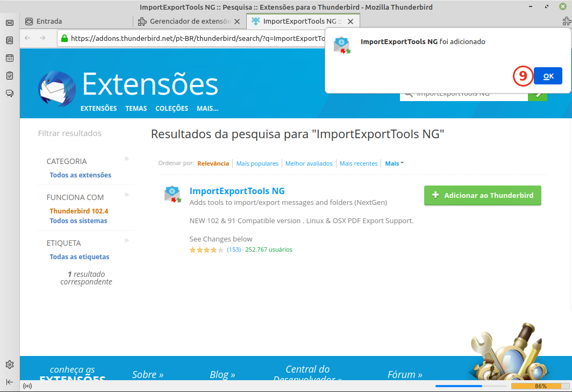
Task: Switch to the Gerenciador de extensões tab
Action: 190,21
